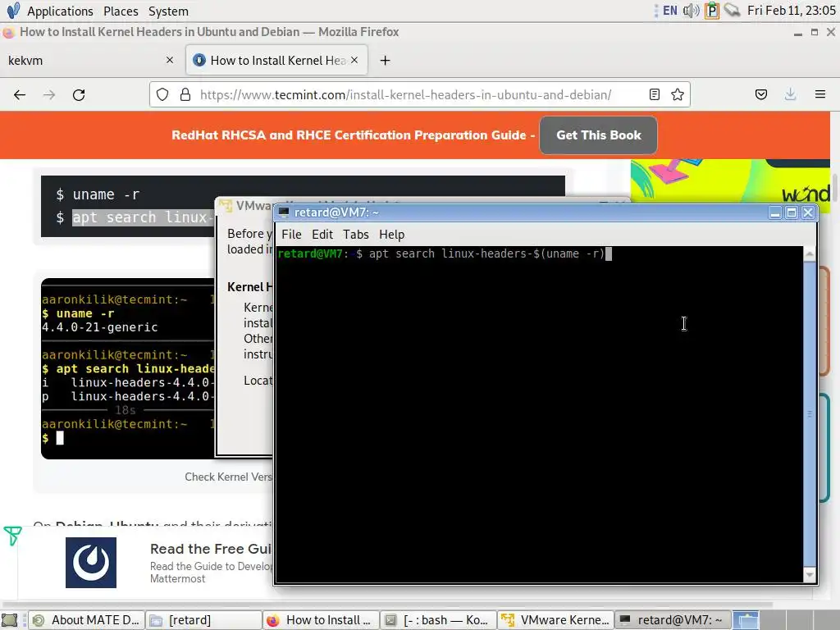Open tracking protection shield icon

[162, 95]
